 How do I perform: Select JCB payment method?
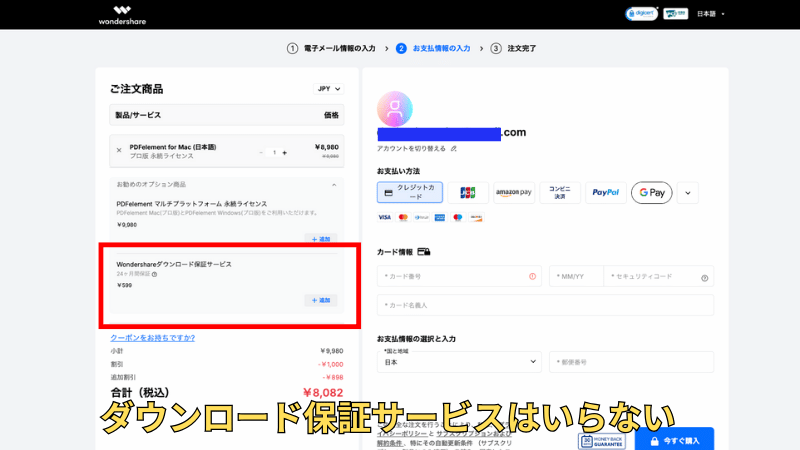click(468, 192)
